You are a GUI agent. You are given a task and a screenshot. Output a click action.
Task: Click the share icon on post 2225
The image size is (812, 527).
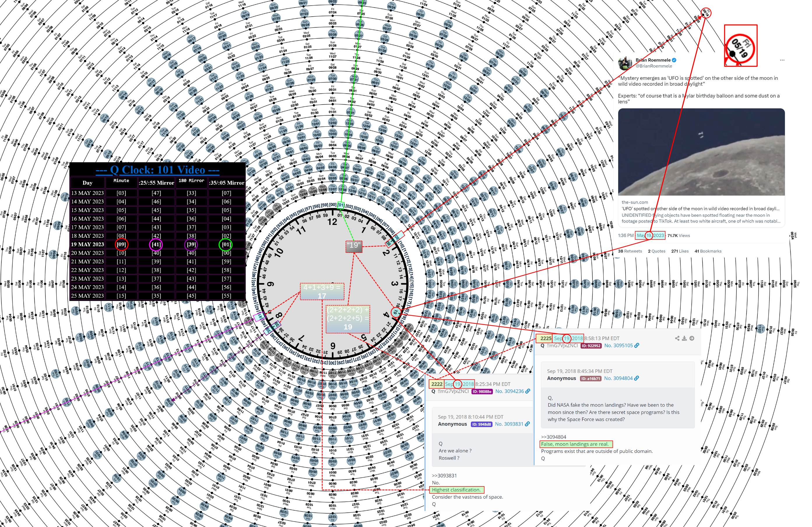click(x=677, y=339)
